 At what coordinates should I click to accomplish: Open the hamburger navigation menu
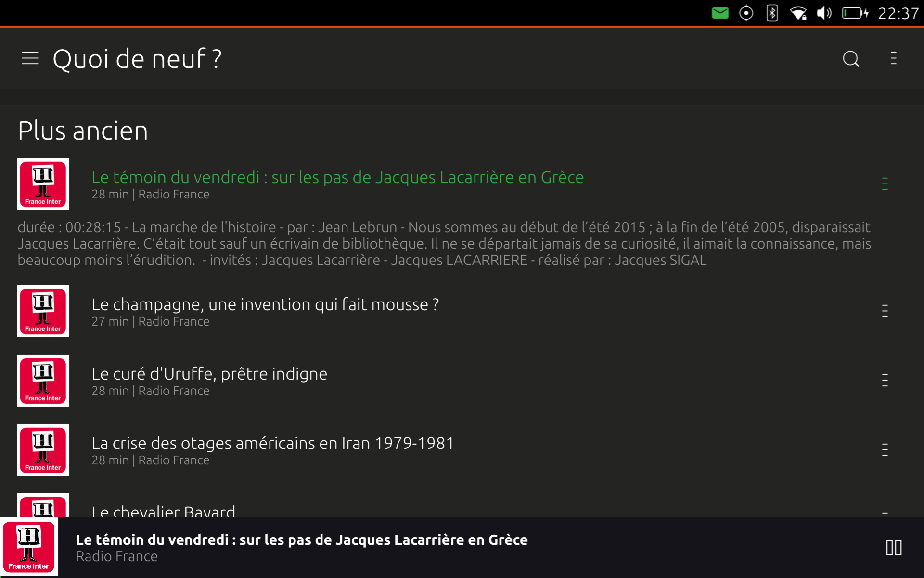(30, 58)
